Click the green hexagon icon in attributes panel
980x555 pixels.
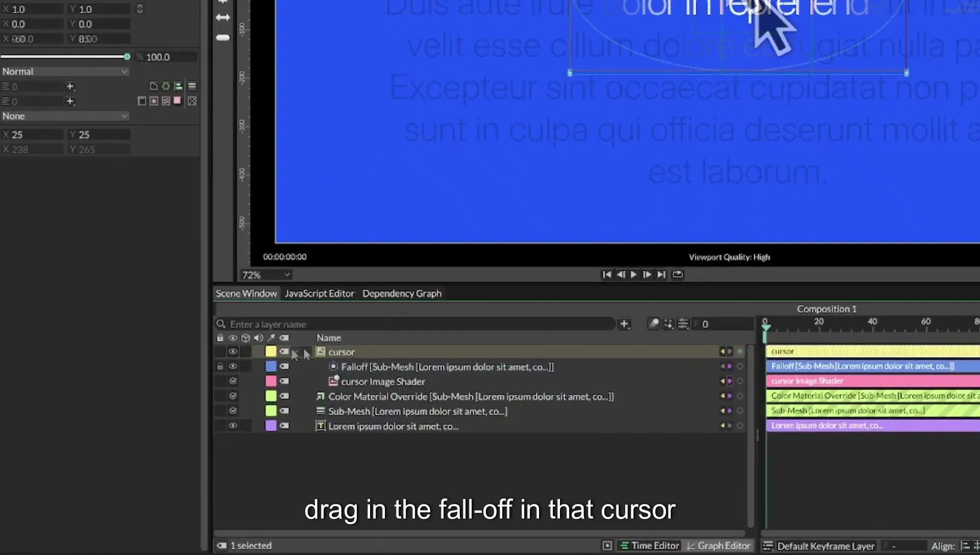(166, 86)
